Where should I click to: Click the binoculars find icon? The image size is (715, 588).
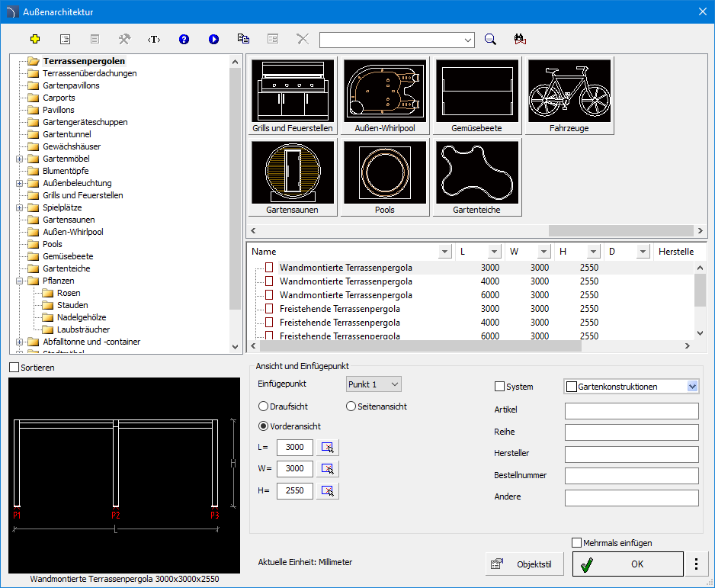[x=521, y=39]
